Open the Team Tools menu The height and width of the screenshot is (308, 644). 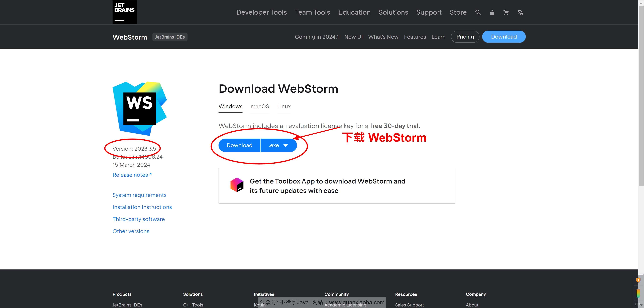point(312,12)
